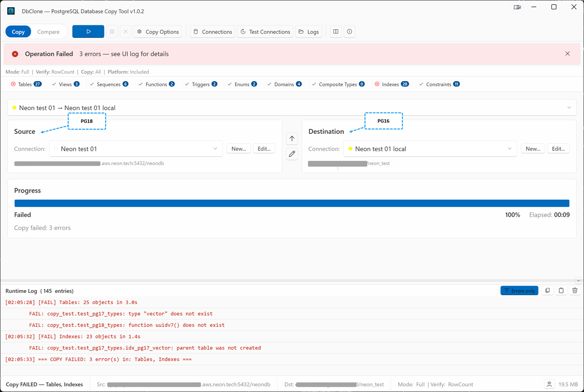
Task: Click the 19.5 MB memory indicator
Action: (x=568, y=384)
